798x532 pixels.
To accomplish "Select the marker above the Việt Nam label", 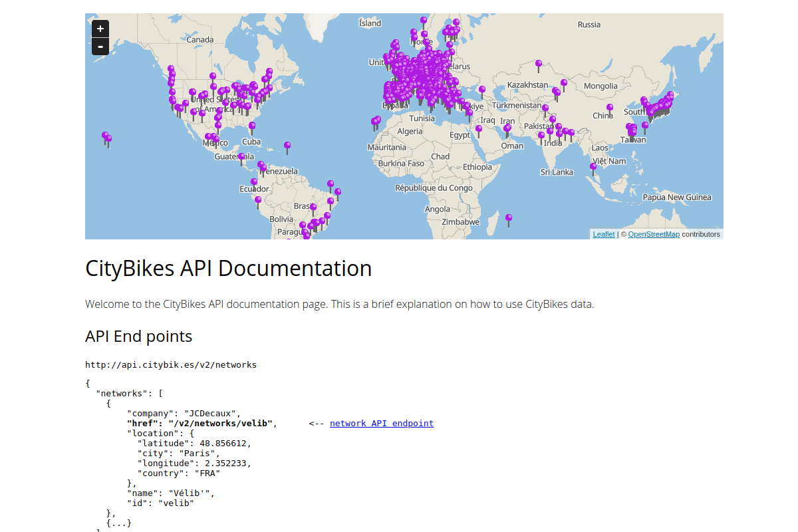I will [593, 170].
